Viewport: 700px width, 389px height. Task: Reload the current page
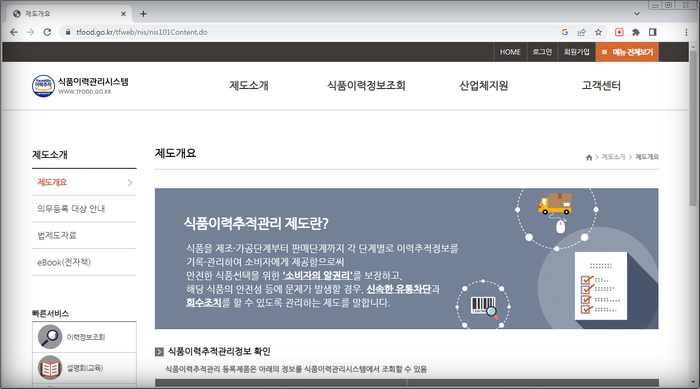tap(47, 32)
